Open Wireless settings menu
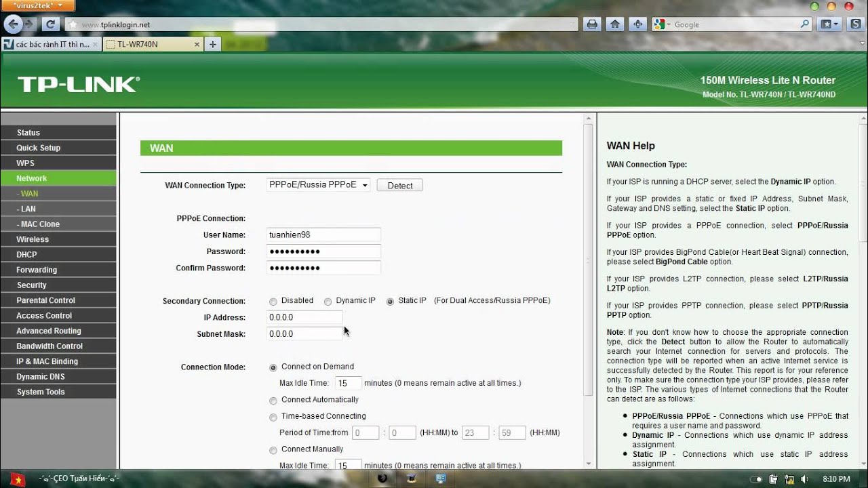 (x=58, y=239)
